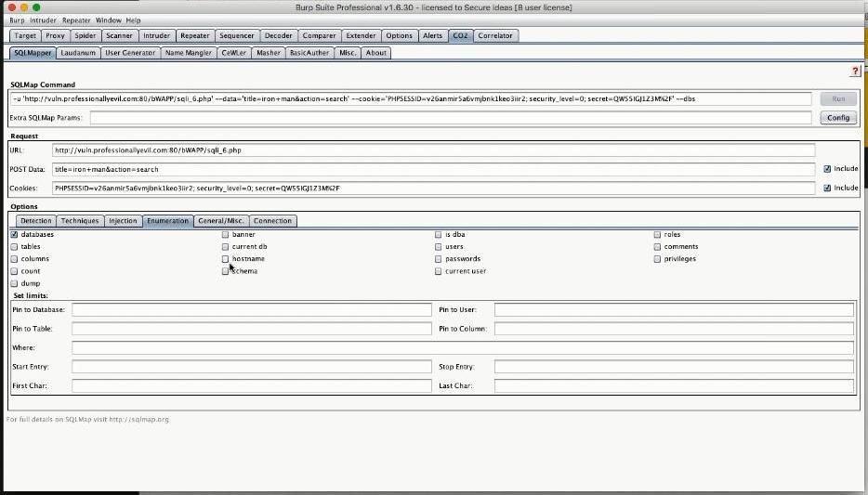868x495 pixels.
Task: Open the Masher sub-tab
Action: point(269,53)
